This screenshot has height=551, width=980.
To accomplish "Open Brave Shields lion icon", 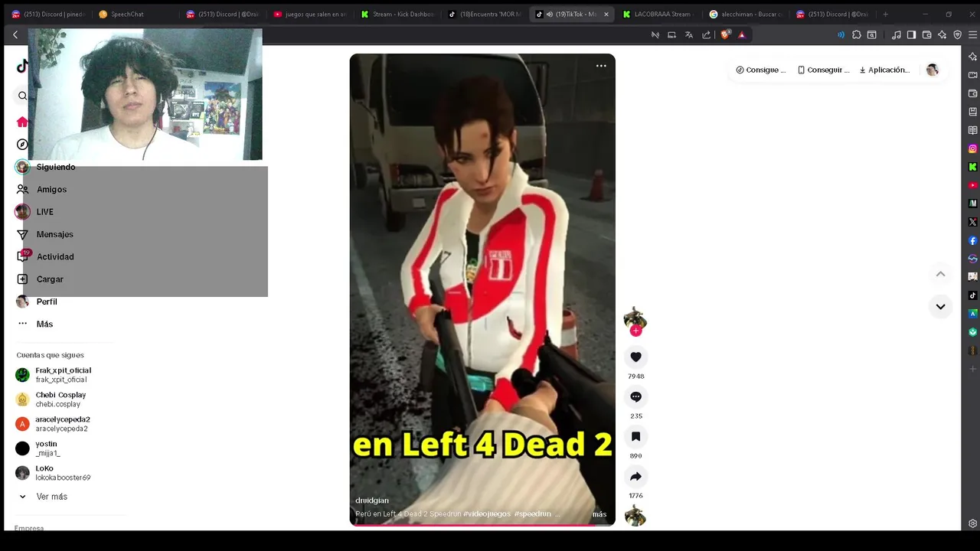I will coord(725,34).
